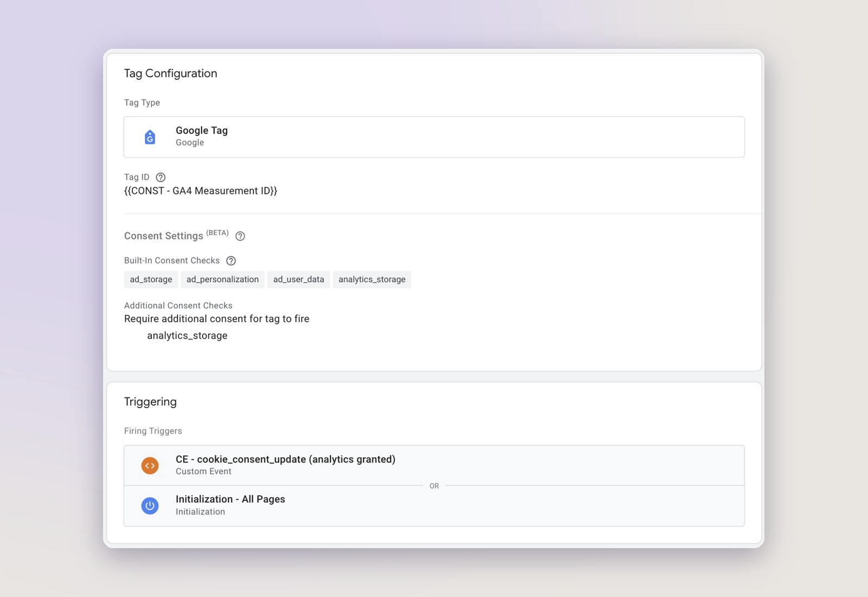The width and height of the screenshot is (868, 597).
Task: Click the Built-In Consent Checks label
Action: pos(172,261)
